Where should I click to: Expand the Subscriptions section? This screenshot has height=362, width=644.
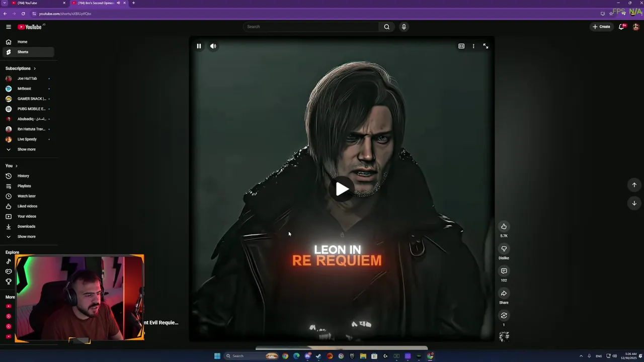coord(21,68)
